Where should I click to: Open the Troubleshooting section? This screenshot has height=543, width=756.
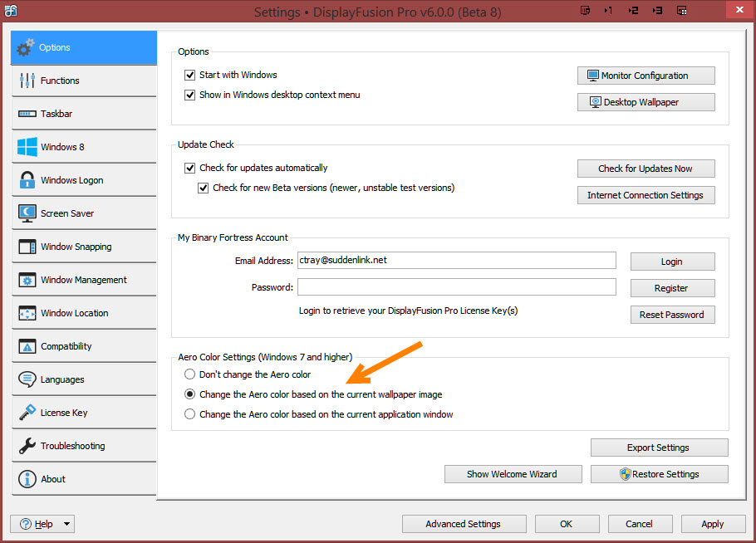[84, 446]
